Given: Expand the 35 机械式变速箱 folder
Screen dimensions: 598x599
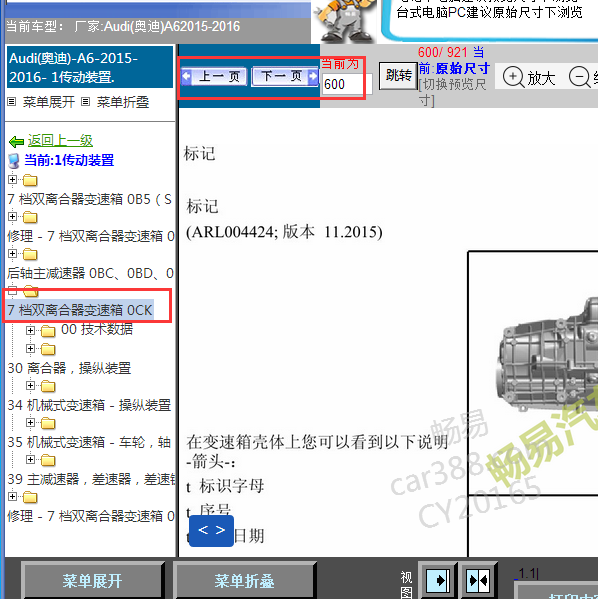Looking at the screenshot, I should coord(30,423).
